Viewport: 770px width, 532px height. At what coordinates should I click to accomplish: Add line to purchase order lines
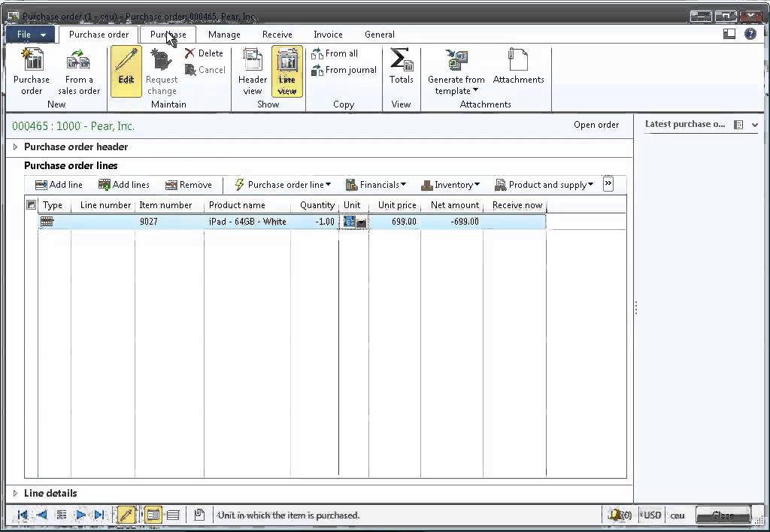pyautogui.click(x=59, y=185)
